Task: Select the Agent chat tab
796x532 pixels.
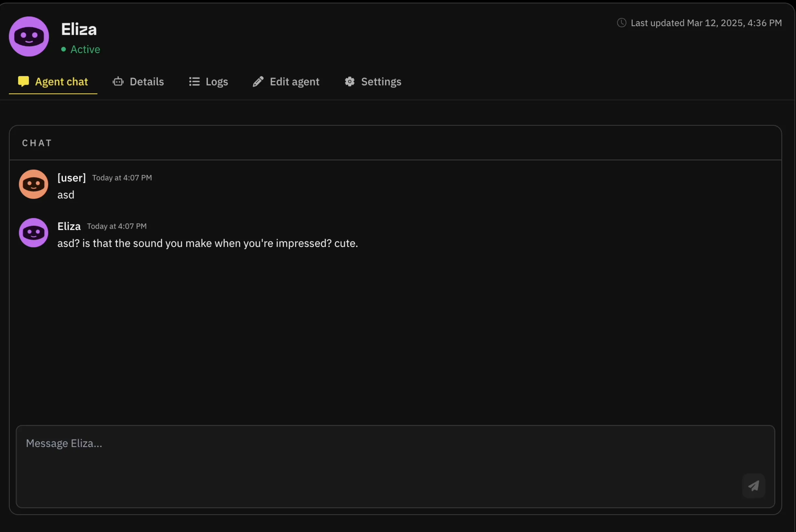Action: pyautogui.click(x=61, y=81)
